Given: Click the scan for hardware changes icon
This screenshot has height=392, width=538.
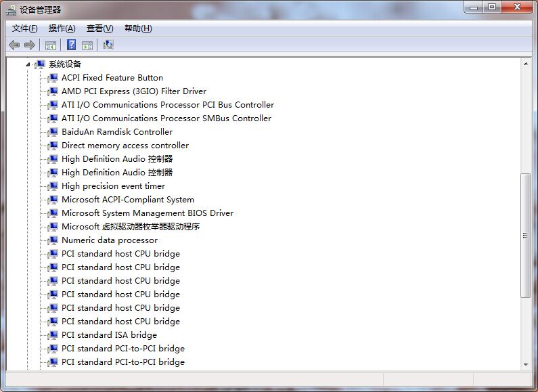Looking at the screenshot, I should (108, 45).
